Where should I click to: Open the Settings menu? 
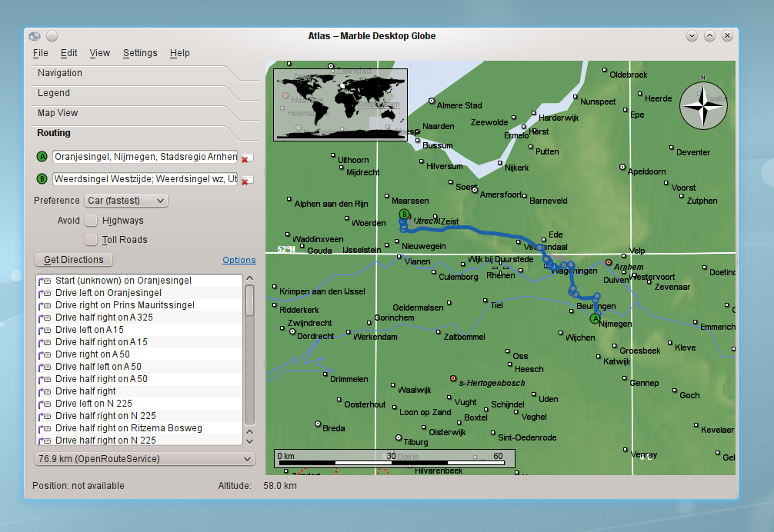(x=140, y=53)
